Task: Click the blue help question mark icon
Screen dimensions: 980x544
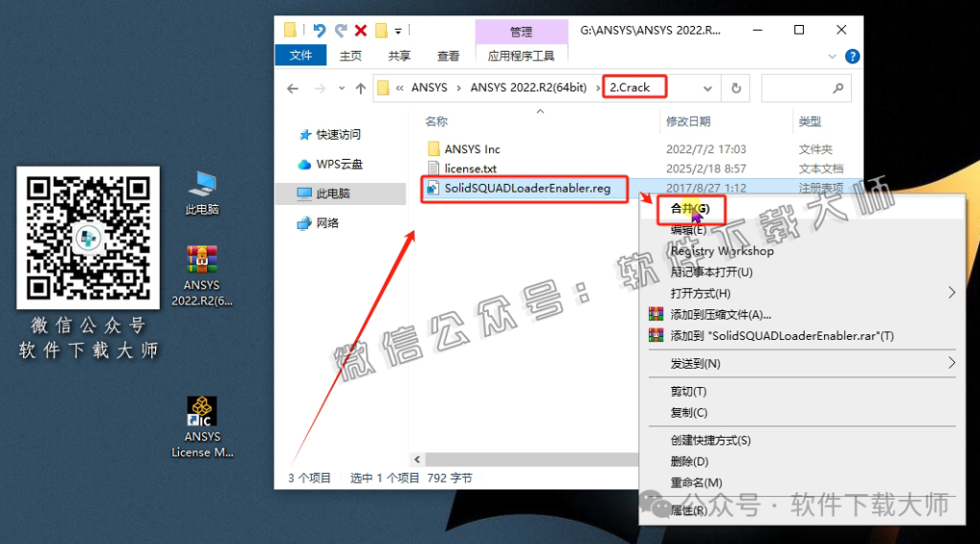Action: 852,57
